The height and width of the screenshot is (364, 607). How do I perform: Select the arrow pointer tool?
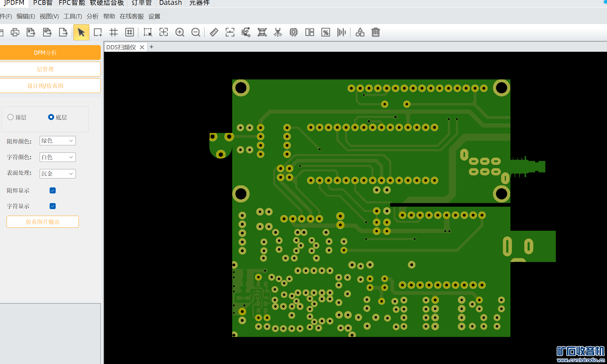[81, 32]
